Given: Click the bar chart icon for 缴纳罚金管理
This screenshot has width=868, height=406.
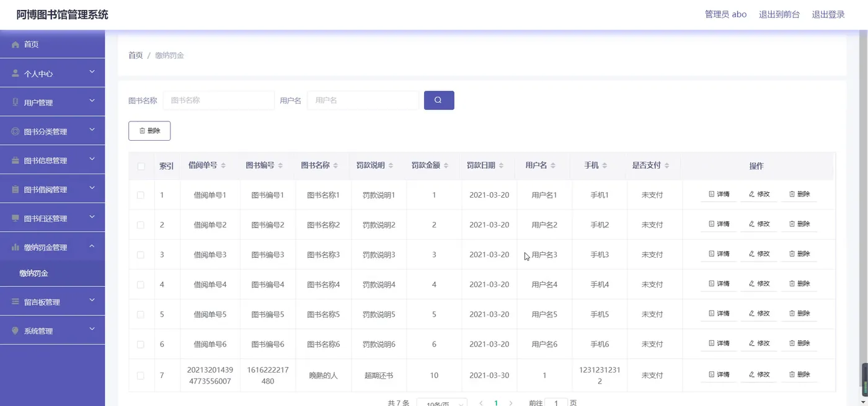Looking at the screenshot, I should click(15, 247).
